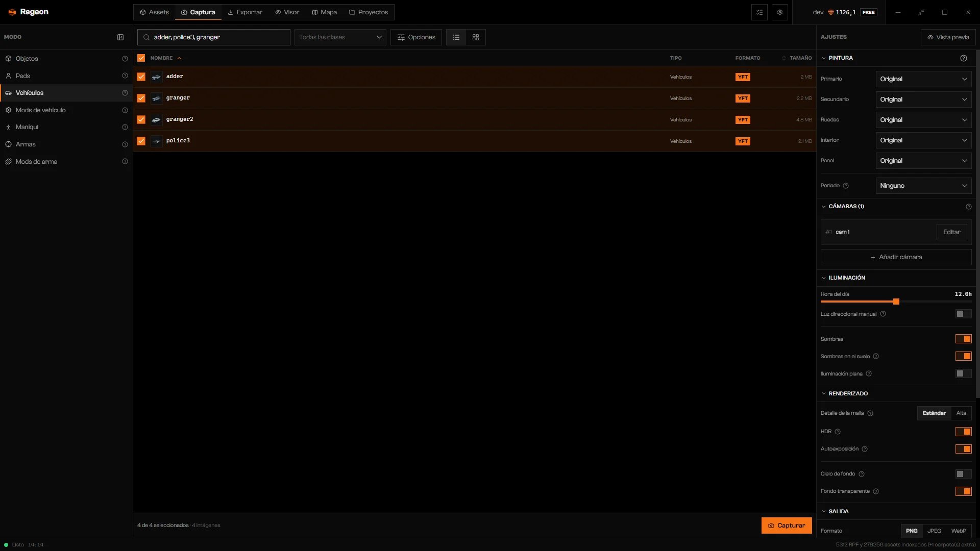Open the Ruedas paint dropdown
Viewport: 980px width, 551px height.
[x=924, y=120]
